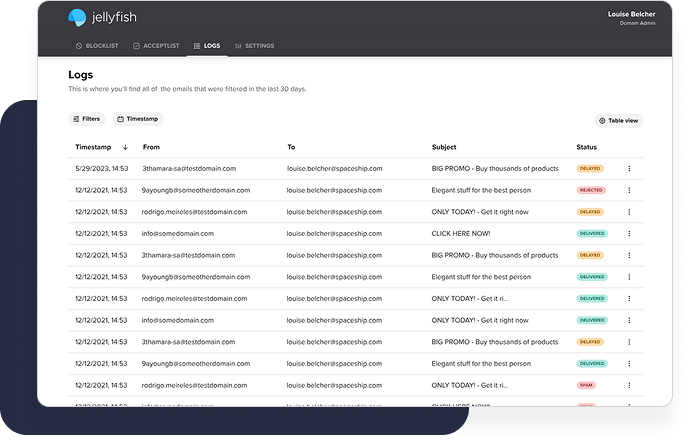
Task: Click the Spam status badge
Action: tap(586, 384)
